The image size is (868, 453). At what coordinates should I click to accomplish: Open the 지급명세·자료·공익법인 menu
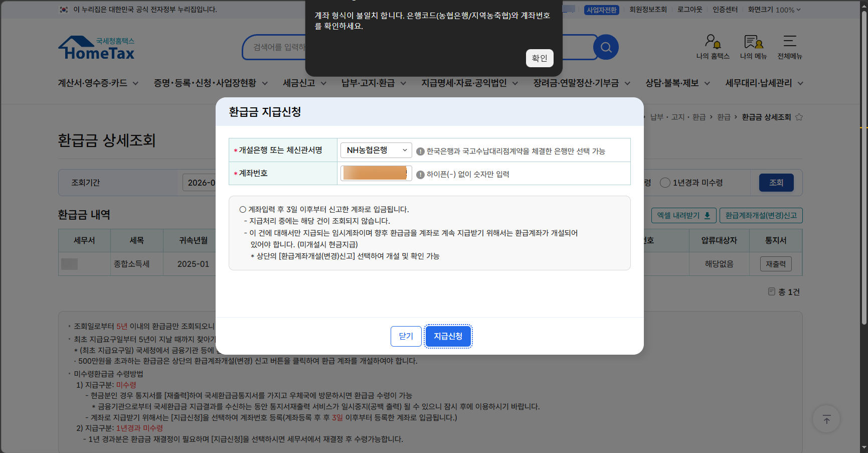point(470,83)
